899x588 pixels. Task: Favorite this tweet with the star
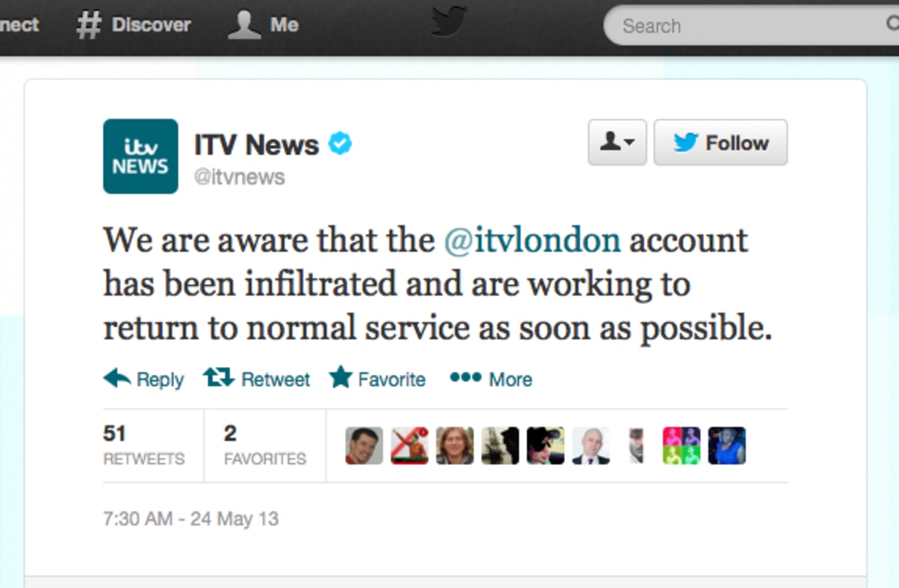(x=378, y=378)
